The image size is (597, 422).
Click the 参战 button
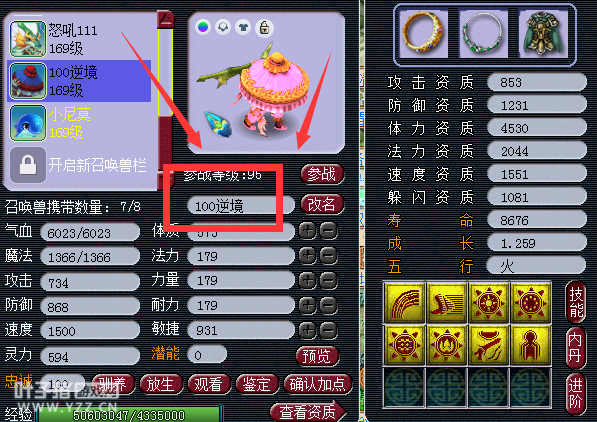322,174
